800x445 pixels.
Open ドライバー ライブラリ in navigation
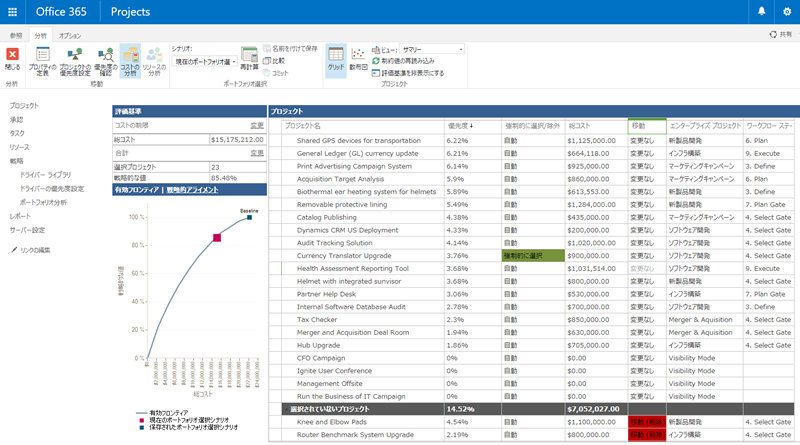coord(45,175)
